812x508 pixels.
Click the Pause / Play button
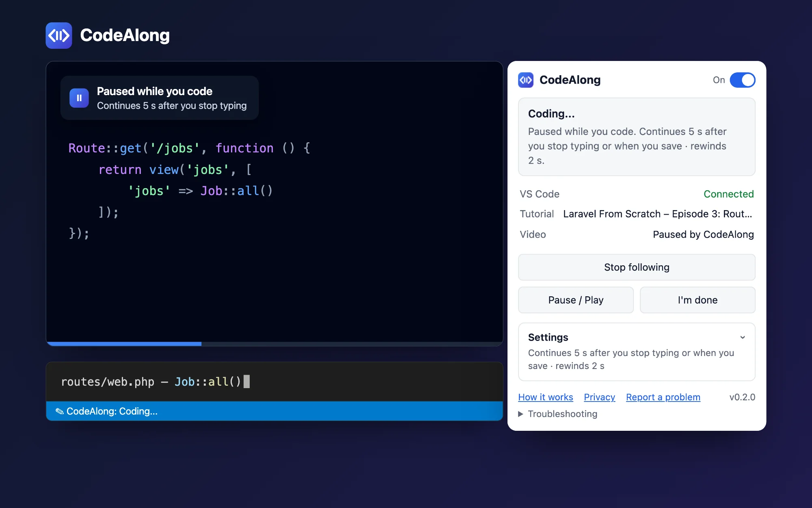click(x=576, y=300)
